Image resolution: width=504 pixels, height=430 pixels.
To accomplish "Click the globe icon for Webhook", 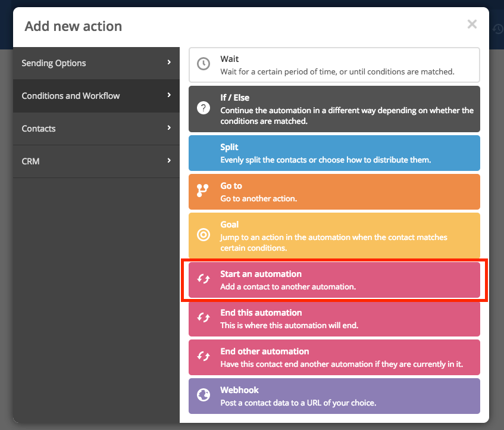I will pos(204,395).
